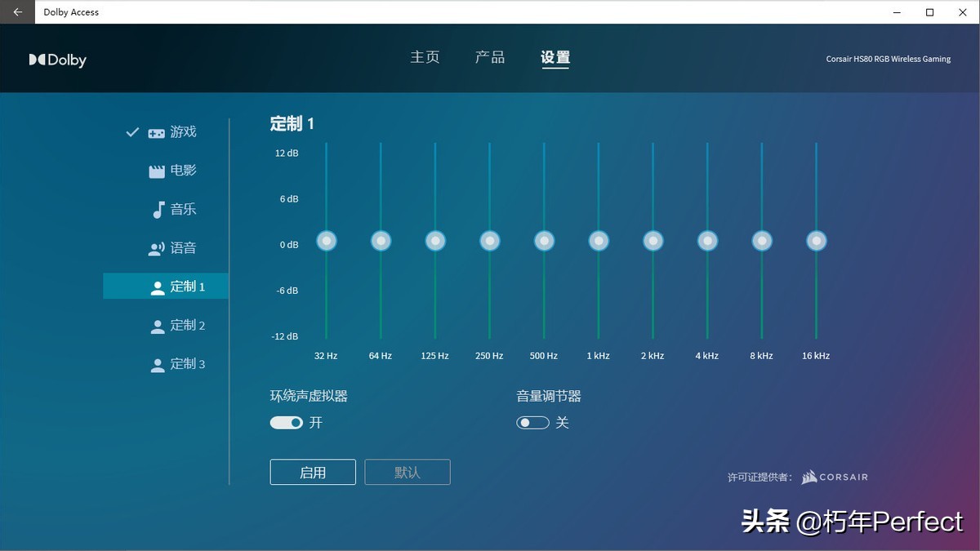This screenshot has height=551, width=980.
Task: Click the checkmark next to 游戏
Action: coord(132,131)
